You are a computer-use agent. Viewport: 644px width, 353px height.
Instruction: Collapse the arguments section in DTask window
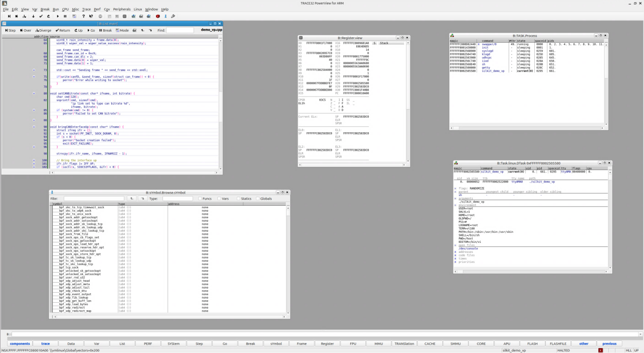(x=455, y=198)
